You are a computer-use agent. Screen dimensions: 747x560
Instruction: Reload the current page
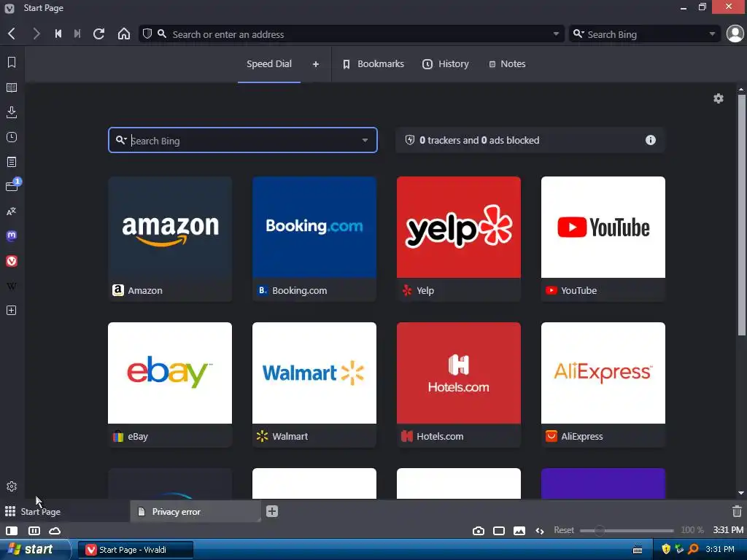pos(98,34)
